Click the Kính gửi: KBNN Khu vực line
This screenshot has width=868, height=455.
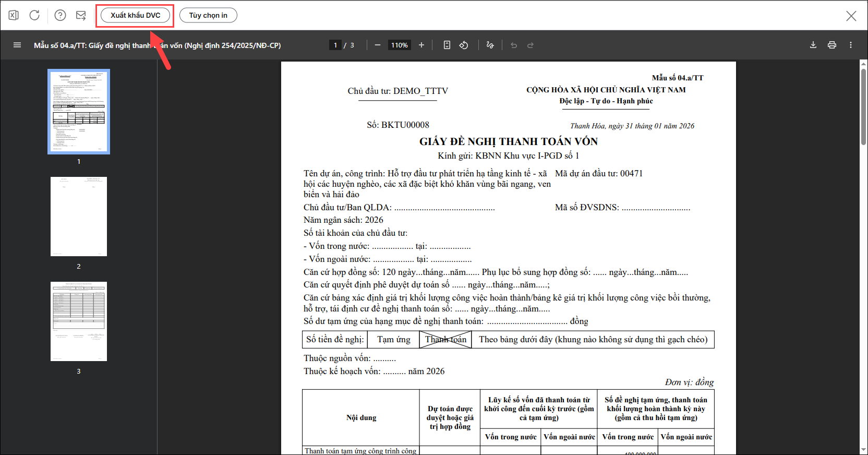509,155
